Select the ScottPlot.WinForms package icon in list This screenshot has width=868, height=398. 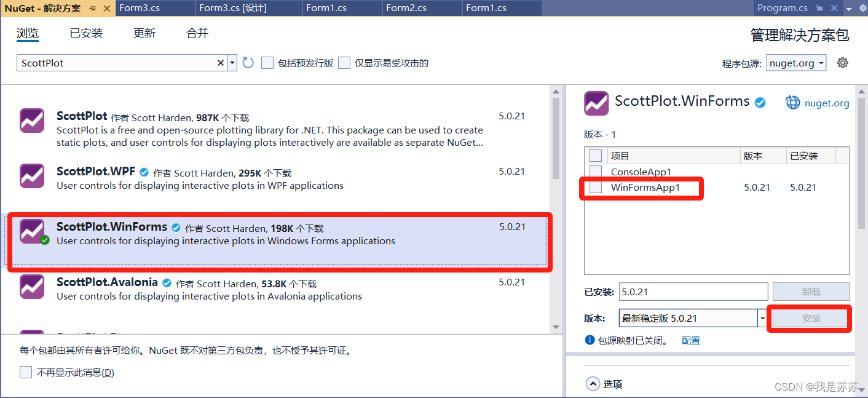[x=32, y=231]
